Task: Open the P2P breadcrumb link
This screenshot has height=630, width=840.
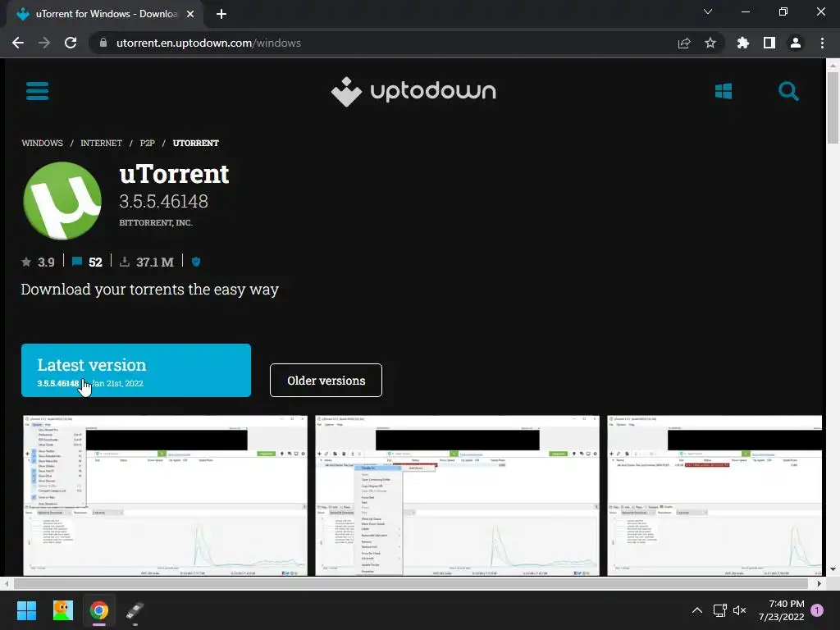Action: click(148, 143)
